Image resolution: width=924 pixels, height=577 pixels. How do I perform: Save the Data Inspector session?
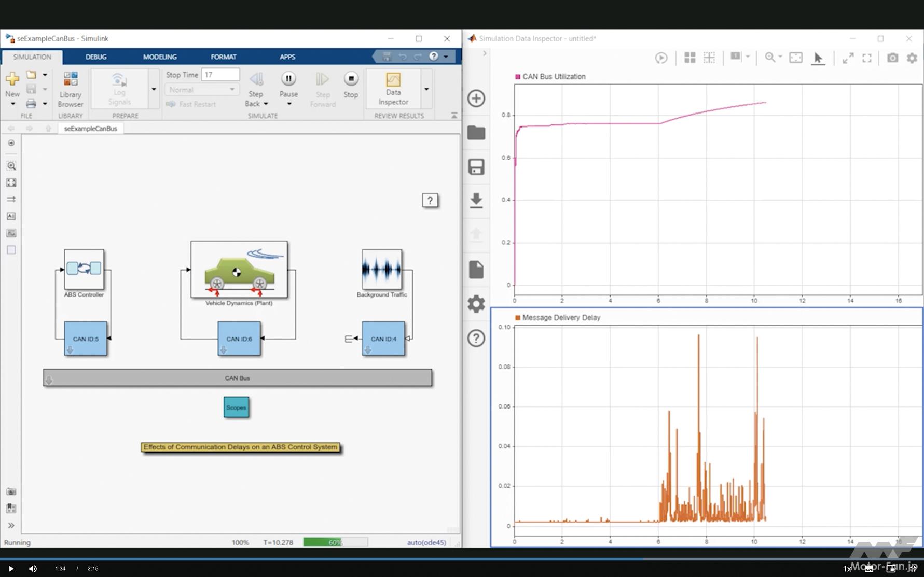(476, 167)
